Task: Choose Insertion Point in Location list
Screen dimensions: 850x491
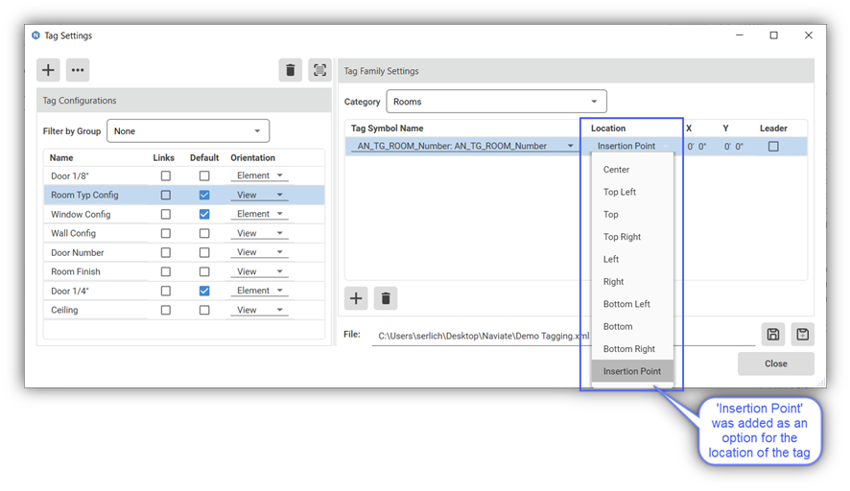Action: (633, 371)
